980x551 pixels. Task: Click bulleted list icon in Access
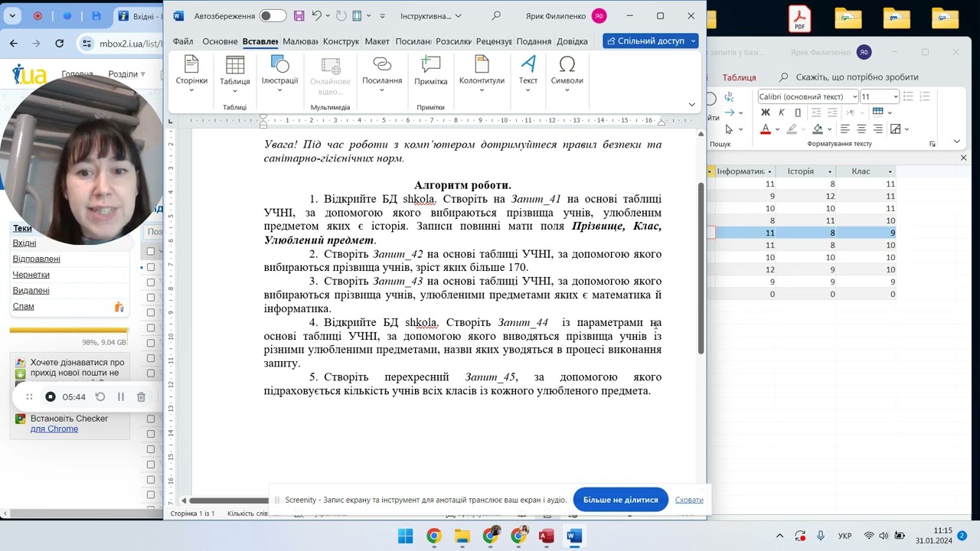click(909, 96)
